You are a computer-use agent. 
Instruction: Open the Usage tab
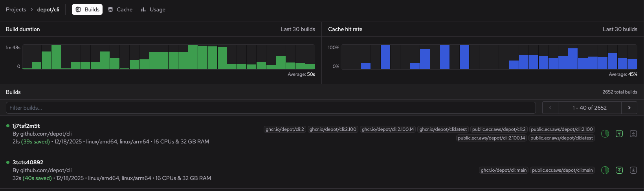click(153, 9)
